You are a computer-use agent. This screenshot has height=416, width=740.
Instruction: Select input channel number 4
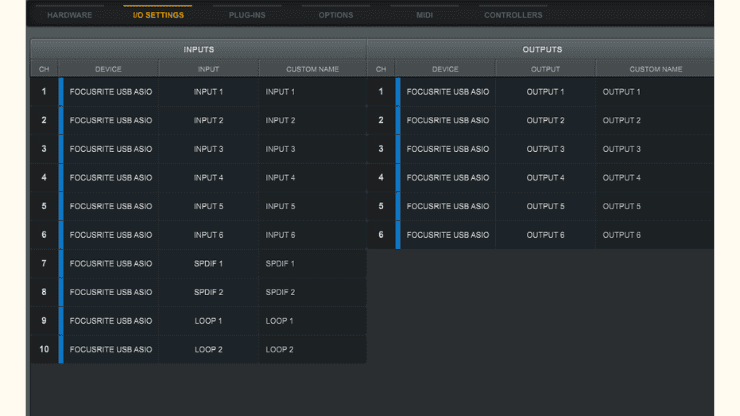(x=44, y=178)
